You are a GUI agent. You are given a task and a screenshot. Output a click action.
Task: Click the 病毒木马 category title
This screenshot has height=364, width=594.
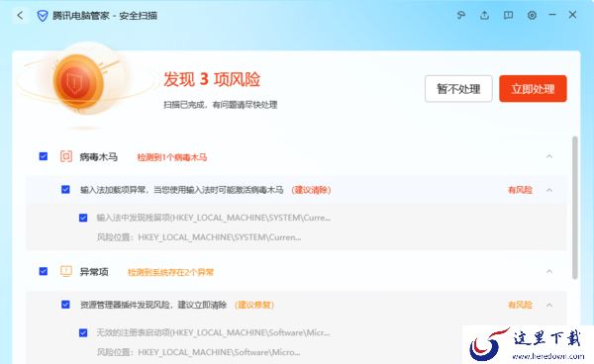tap(98, 156)
